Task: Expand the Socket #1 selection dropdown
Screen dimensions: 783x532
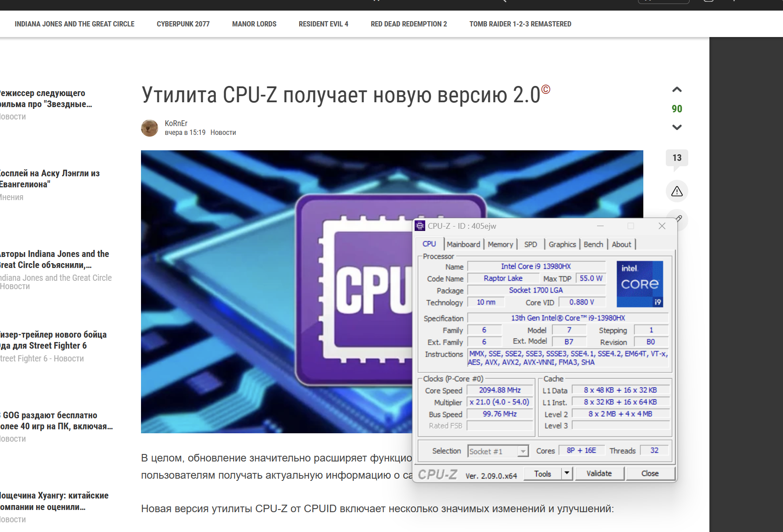Action: pyautogui.click(x=523, y=451)
